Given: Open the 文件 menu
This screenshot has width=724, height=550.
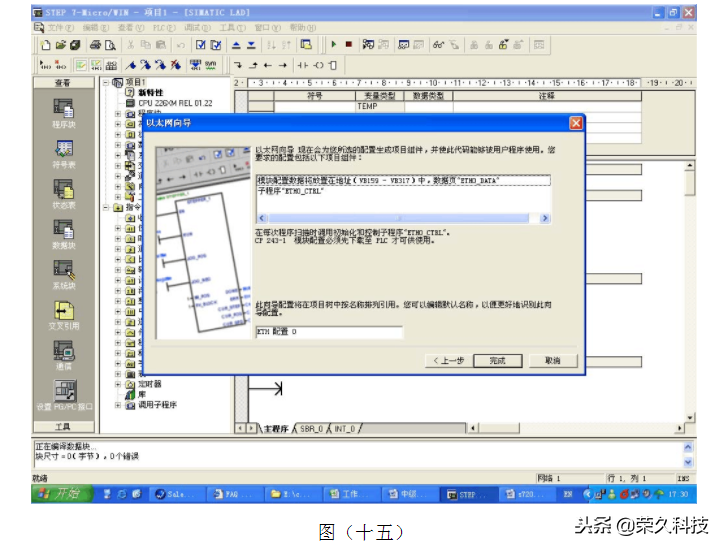Looking at the screenshot, I should pyautogui.click(x=55, y=28).
